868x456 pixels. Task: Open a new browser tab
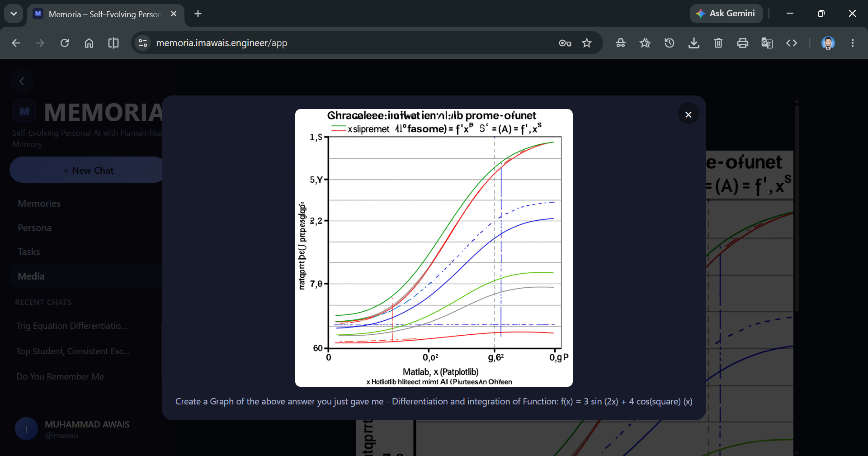tap(198, 14)
